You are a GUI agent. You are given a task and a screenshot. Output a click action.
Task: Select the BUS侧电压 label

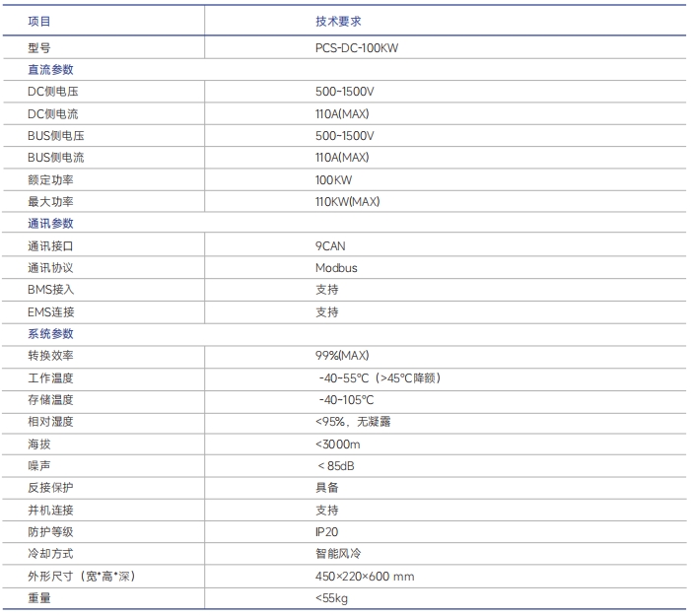point(56,136)
